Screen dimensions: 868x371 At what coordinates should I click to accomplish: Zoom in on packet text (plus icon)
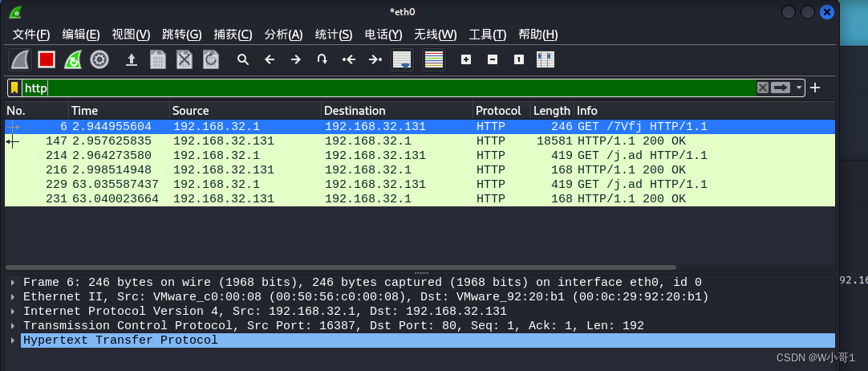(x=466, y=59)
